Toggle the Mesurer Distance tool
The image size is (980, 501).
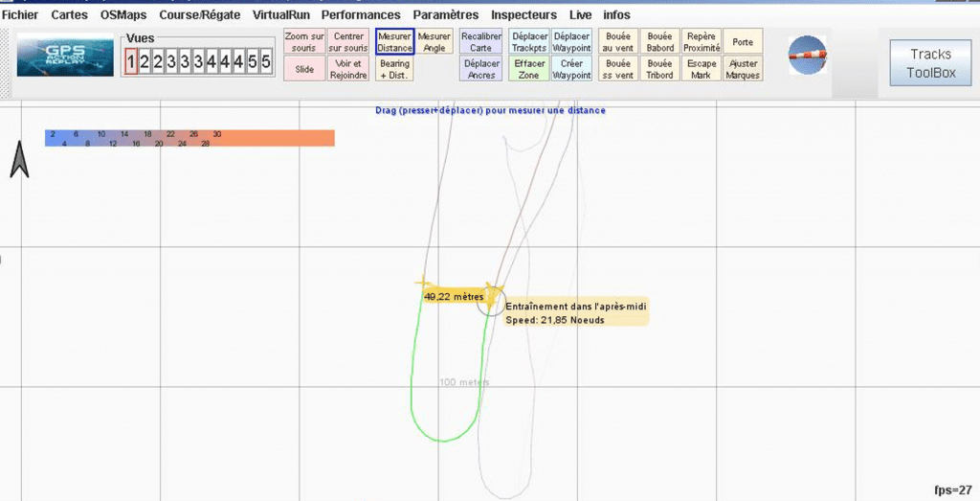pos(394,42)
